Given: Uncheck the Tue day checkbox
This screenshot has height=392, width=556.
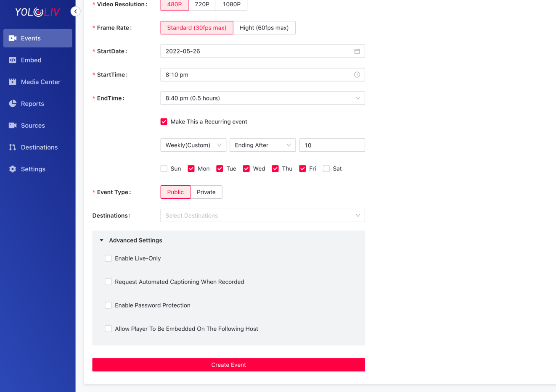Looking at the screenshot, I should [x=220, y=168].
